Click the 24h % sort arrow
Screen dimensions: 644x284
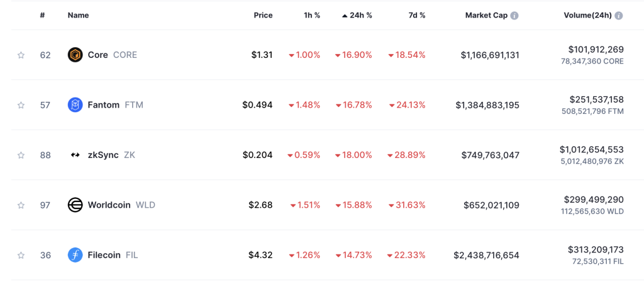click(345, 16)
